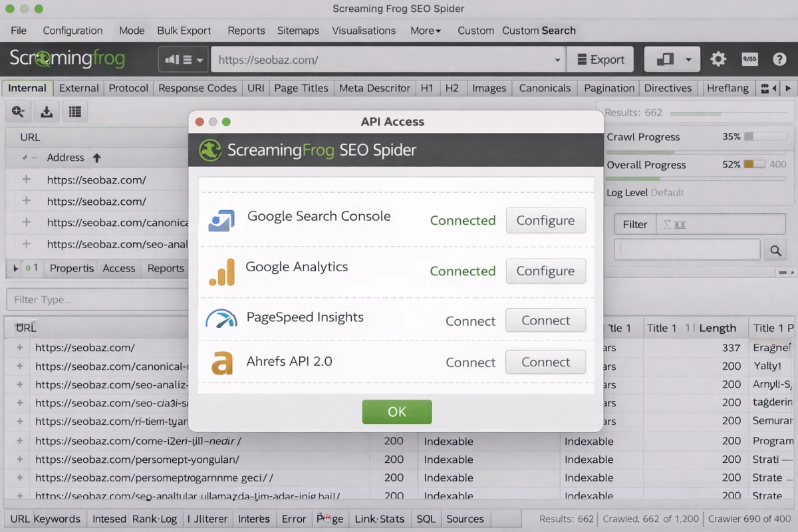
Task: Open the Configuration menu
Action: 72,31
